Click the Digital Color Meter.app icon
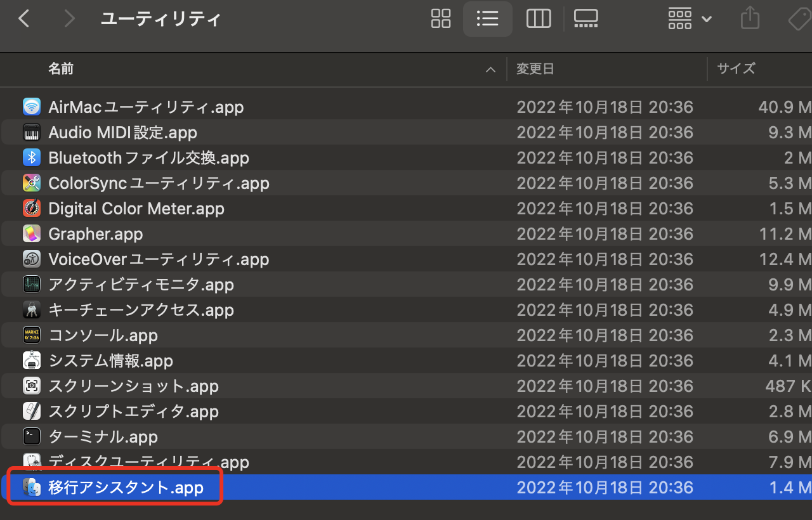Viewport: 812px width, 520px height. point(32,208)
